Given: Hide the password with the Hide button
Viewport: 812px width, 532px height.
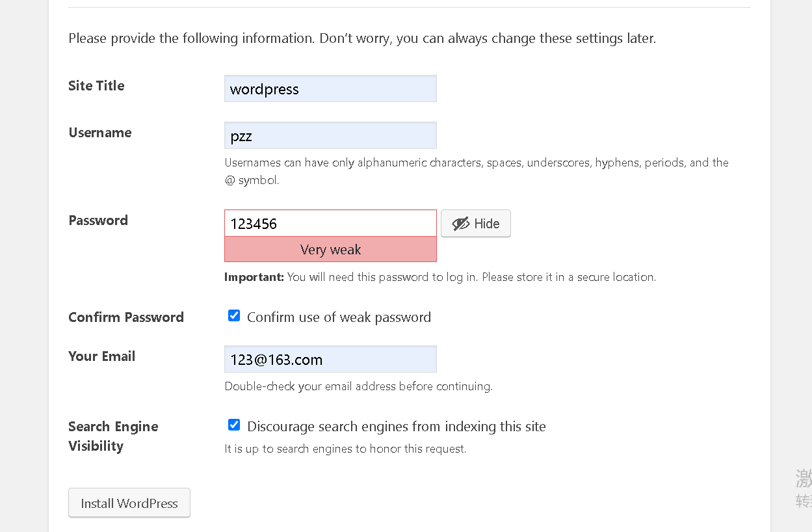Looking at the screenshot, I should (476, 223).
